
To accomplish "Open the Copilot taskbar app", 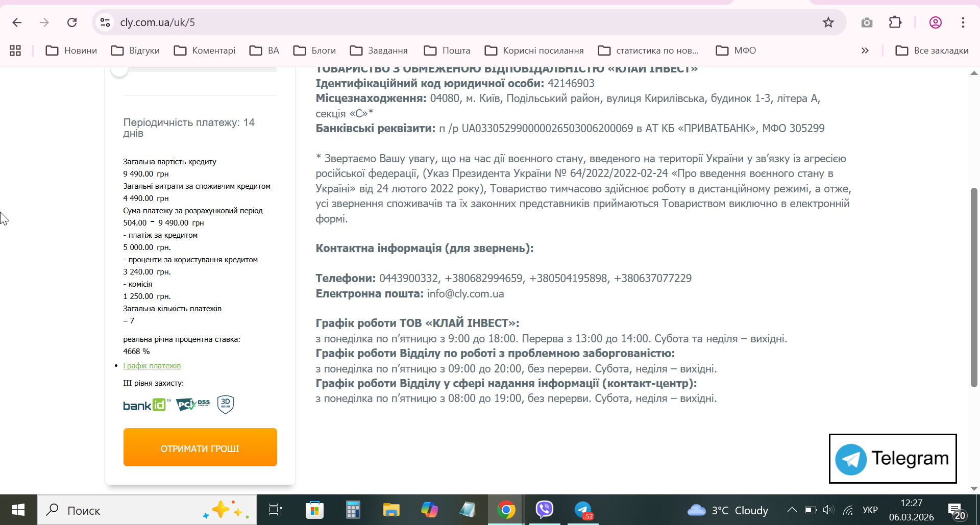I will pos(429,510).
